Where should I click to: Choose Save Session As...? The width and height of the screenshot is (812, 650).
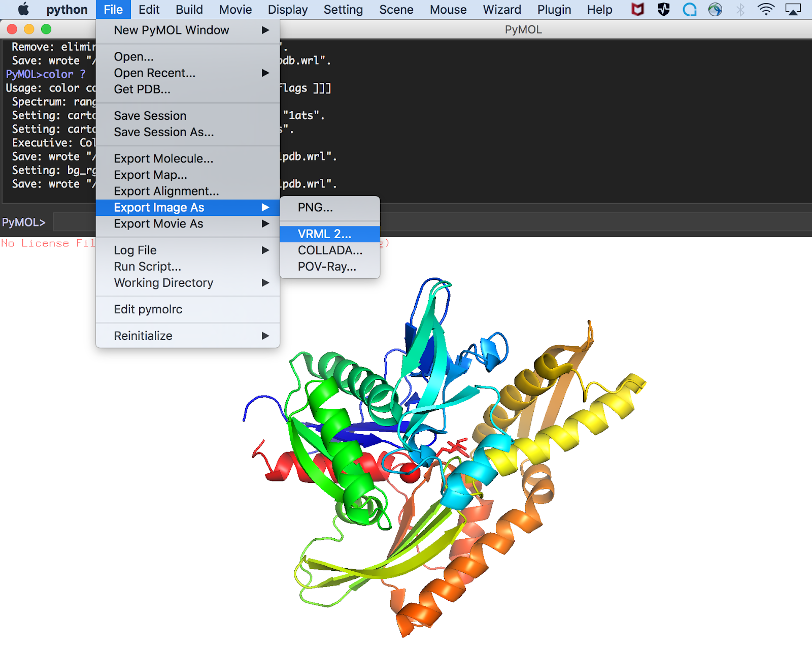click(x=188, y=132)
